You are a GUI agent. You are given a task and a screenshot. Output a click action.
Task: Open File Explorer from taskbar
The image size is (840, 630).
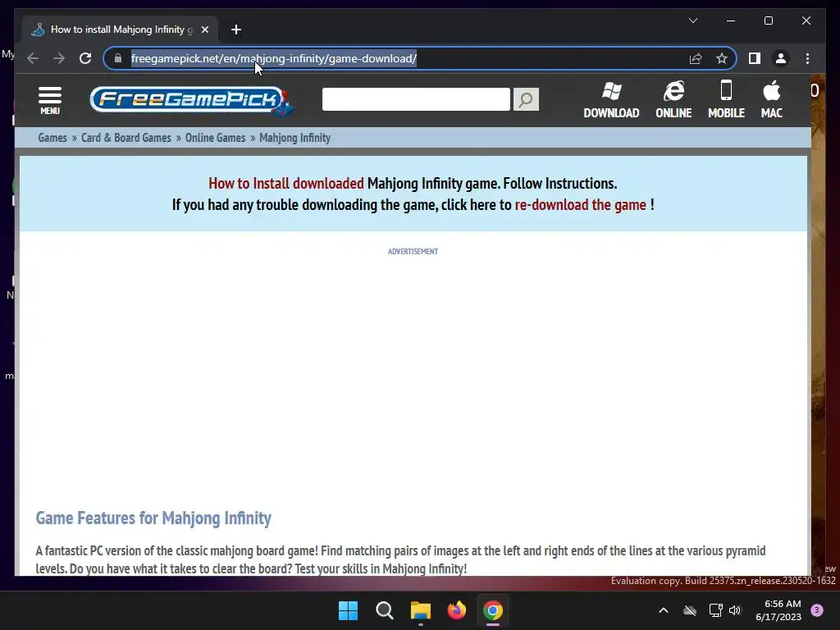421,610
